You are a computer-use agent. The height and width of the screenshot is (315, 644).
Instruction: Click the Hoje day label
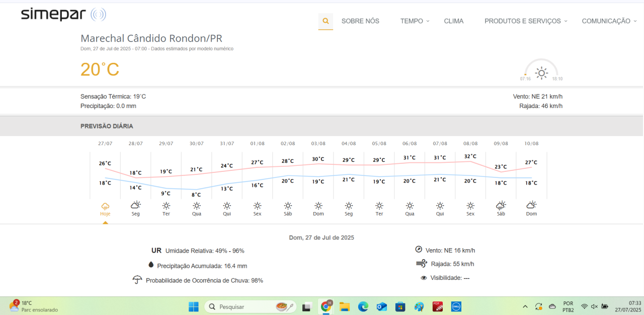click(105, 214)
